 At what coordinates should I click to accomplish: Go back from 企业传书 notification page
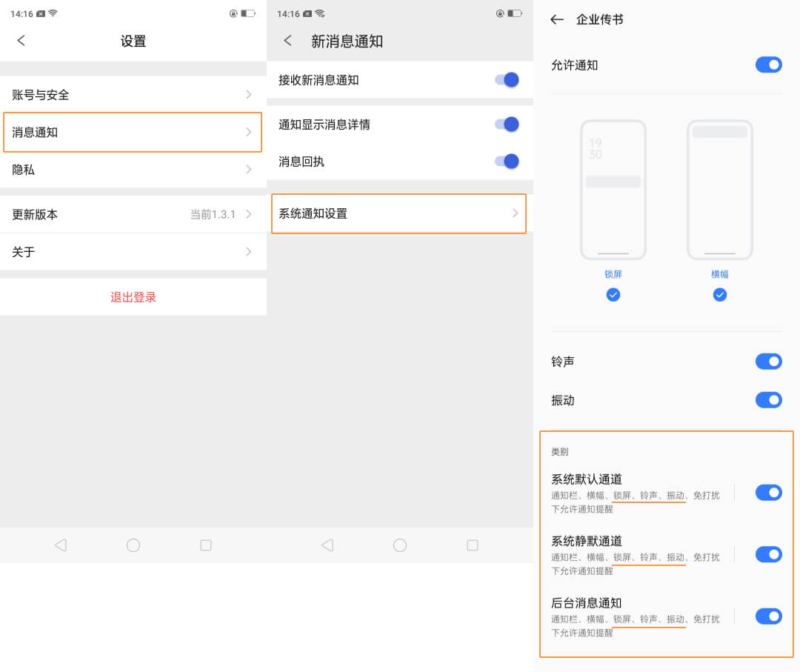557,20
